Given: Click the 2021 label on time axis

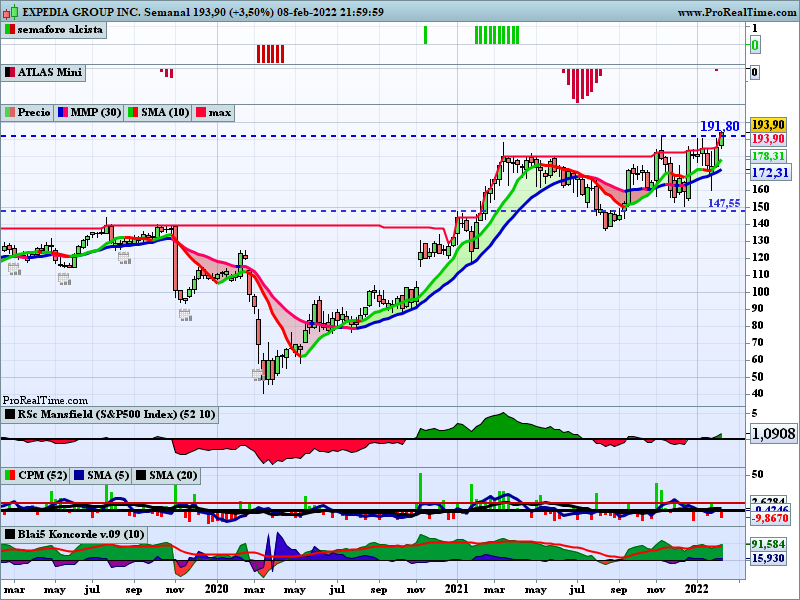Looking at the screenshot, I should [456, 589].
